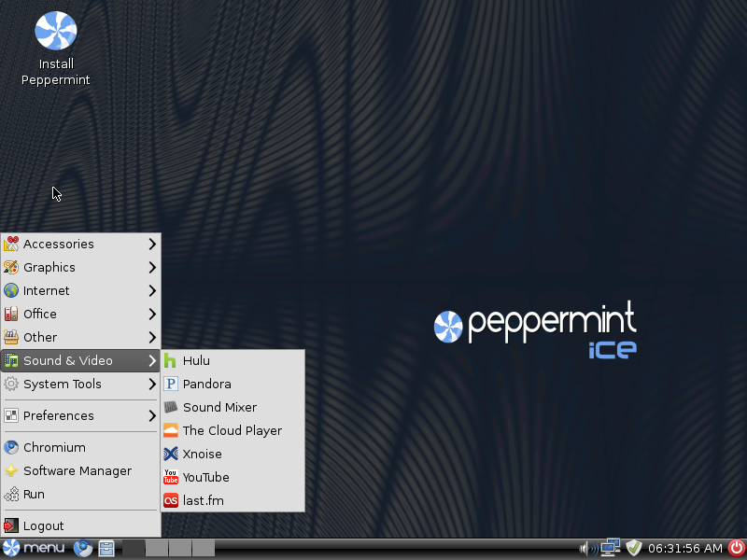Start the Xnoise music player

(202, 455)
